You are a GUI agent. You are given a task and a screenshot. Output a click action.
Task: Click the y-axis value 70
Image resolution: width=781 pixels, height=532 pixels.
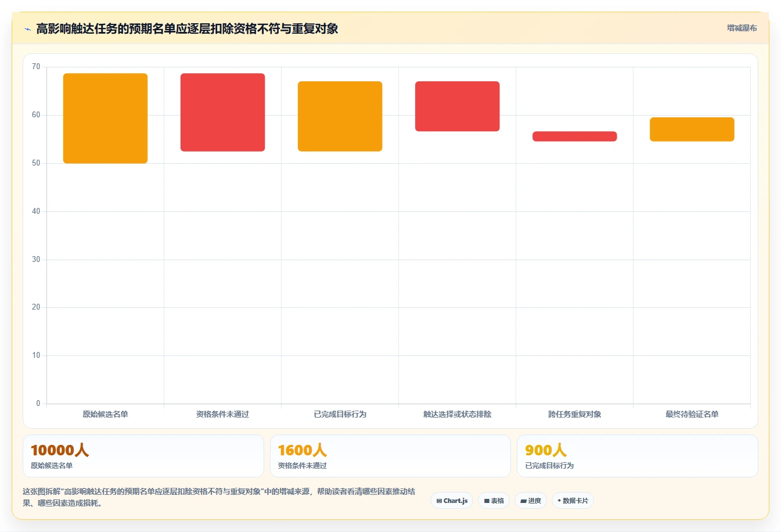click(x=36, y=67)
